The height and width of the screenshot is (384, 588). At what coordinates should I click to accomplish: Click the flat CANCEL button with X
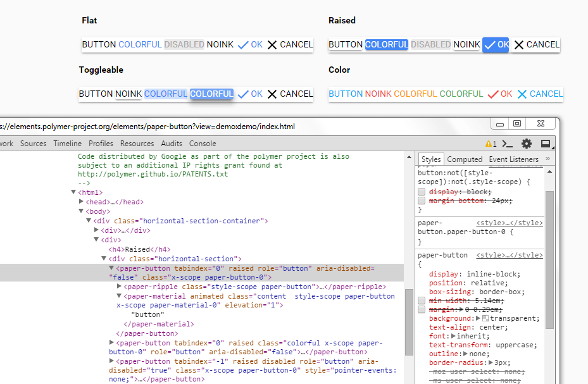(290, 44)
